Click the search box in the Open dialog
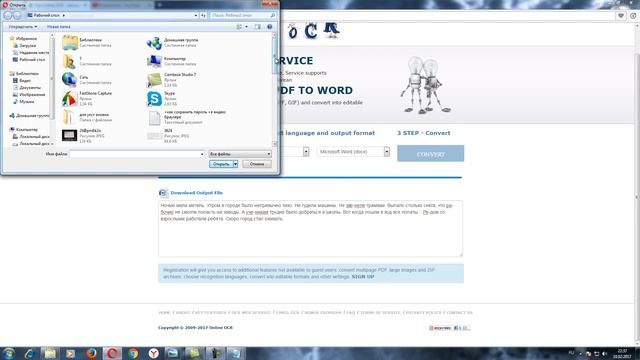This screenshot has height=360, width=640. click(x=243, y=15)
